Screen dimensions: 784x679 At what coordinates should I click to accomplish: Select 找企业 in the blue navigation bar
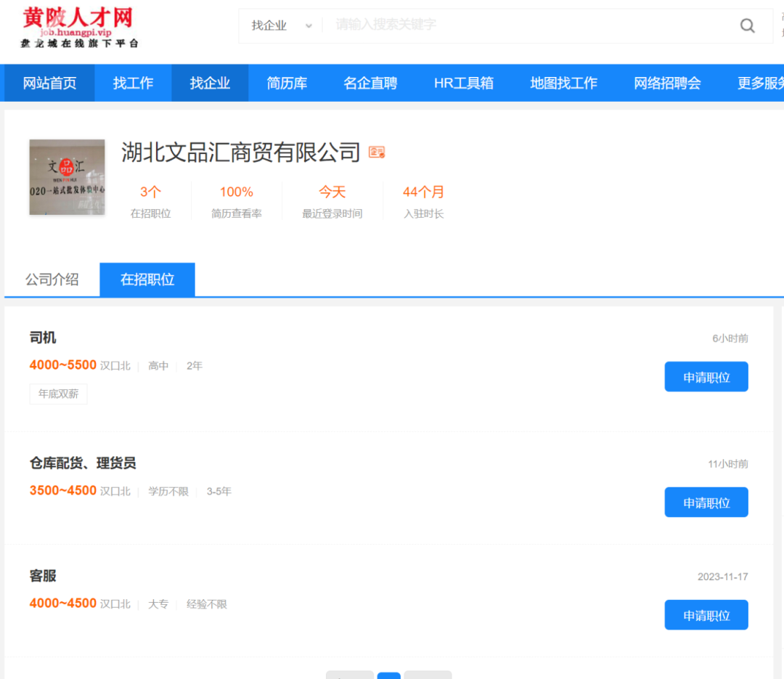click(x=210, y=83)
